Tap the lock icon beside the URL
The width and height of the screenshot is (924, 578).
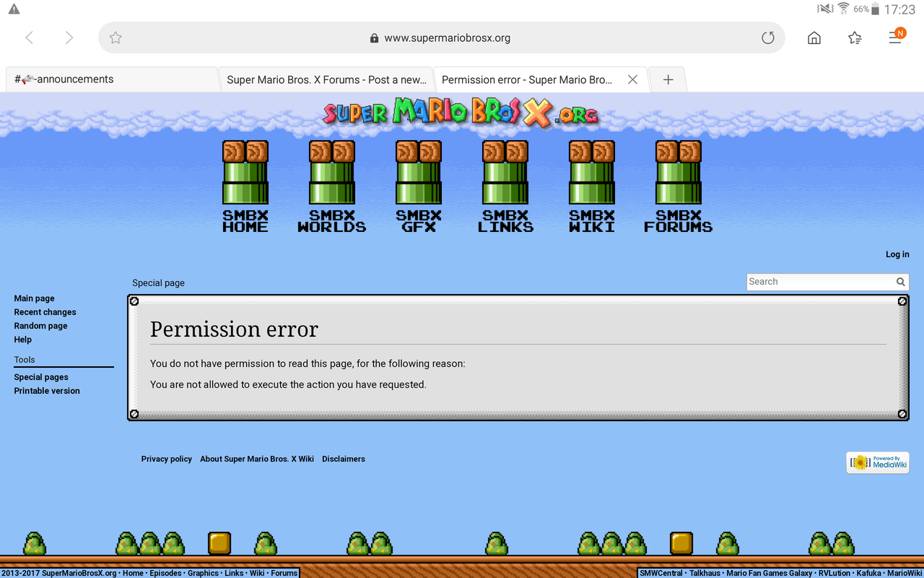[374, 38]
